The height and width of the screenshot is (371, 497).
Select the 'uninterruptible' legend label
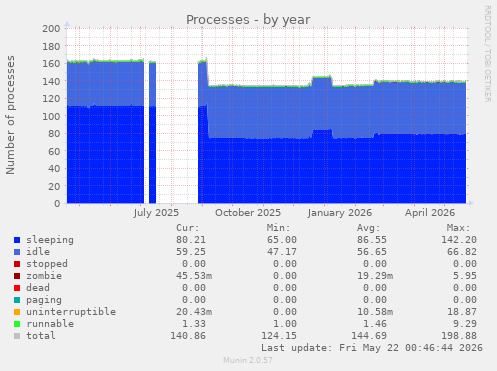click(x=71, y=312)
